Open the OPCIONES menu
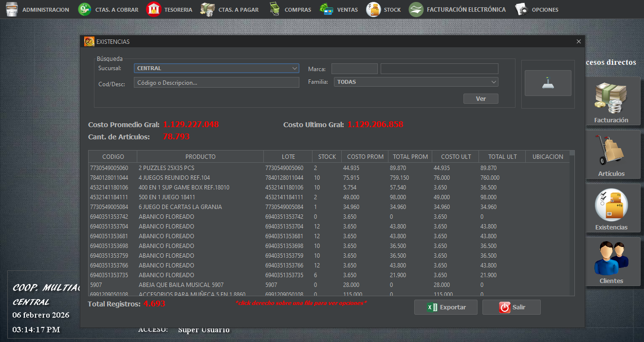 click(x=537, y=9)
